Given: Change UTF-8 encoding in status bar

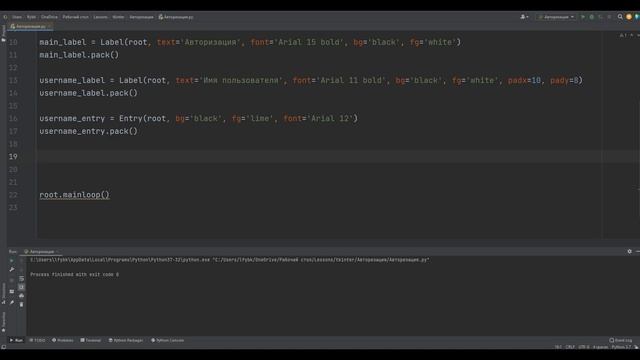Looking at the screenshot, I should click(x=584, y=347).
